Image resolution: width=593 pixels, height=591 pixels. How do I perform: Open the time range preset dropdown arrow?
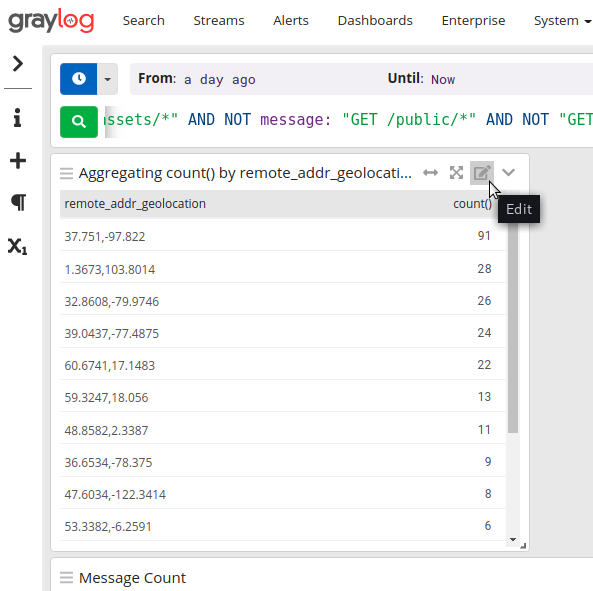pos(108,79)
